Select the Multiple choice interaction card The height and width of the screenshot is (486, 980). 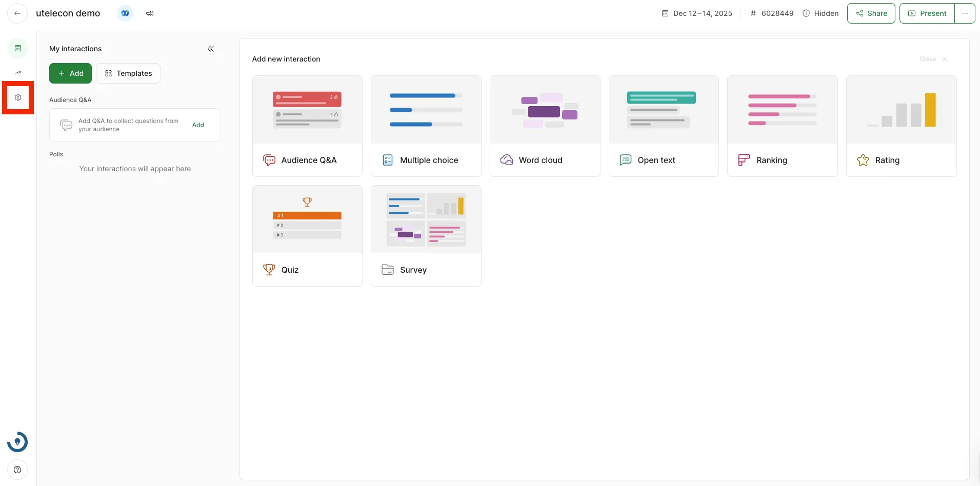(x=426, y=126)
